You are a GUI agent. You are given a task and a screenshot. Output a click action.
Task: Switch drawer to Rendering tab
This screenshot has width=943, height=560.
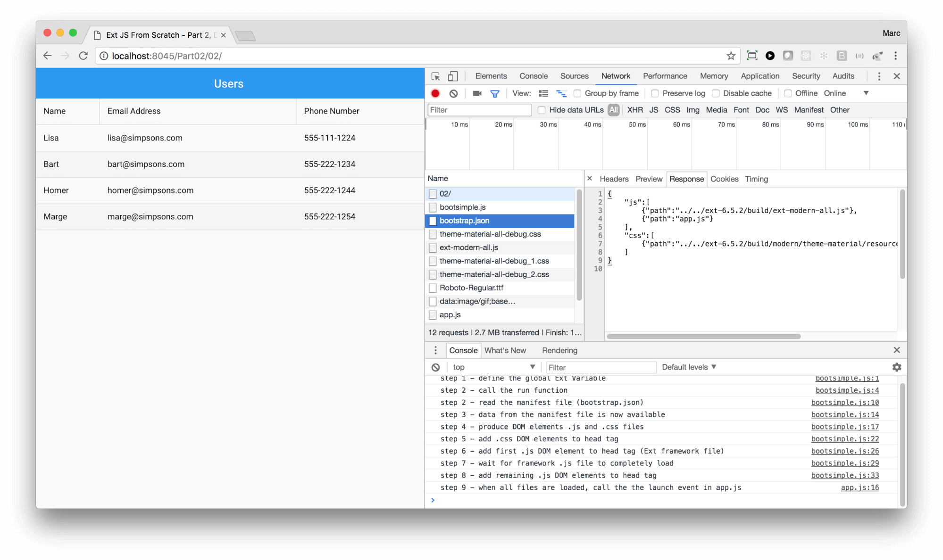(559, 350)
